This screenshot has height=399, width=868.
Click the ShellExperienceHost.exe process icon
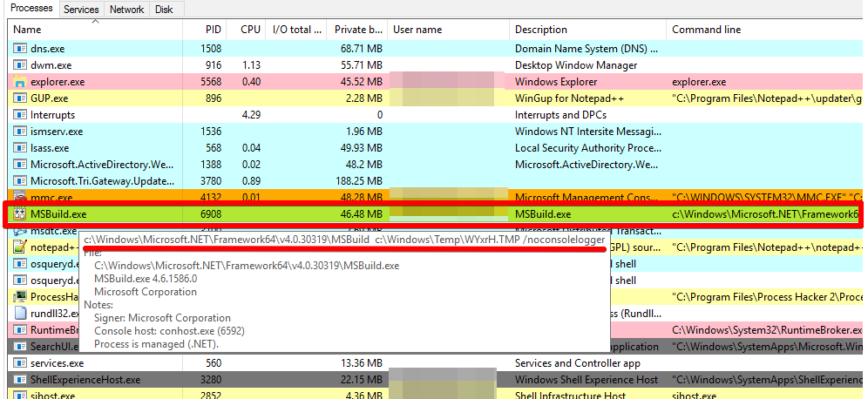[x=19, y=380]
